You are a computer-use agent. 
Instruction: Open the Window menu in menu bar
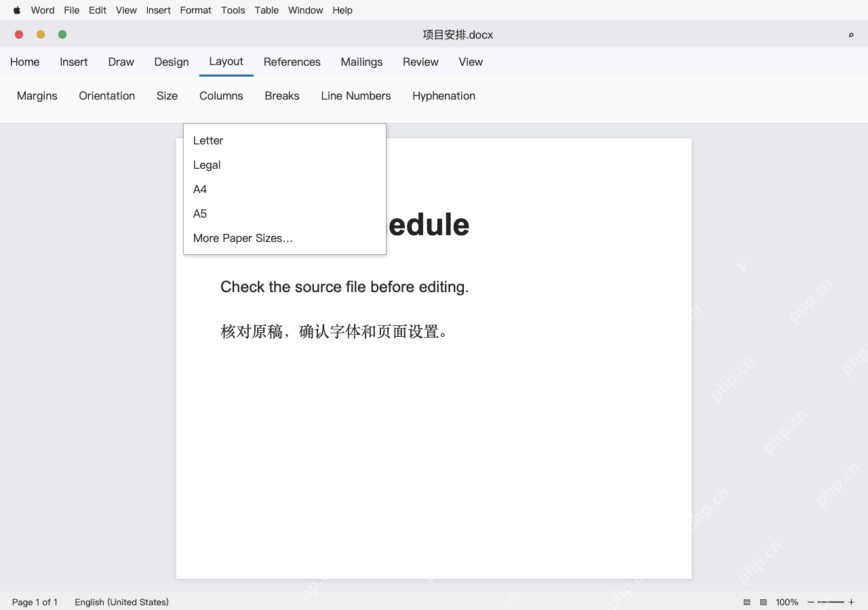coord(306,10)
